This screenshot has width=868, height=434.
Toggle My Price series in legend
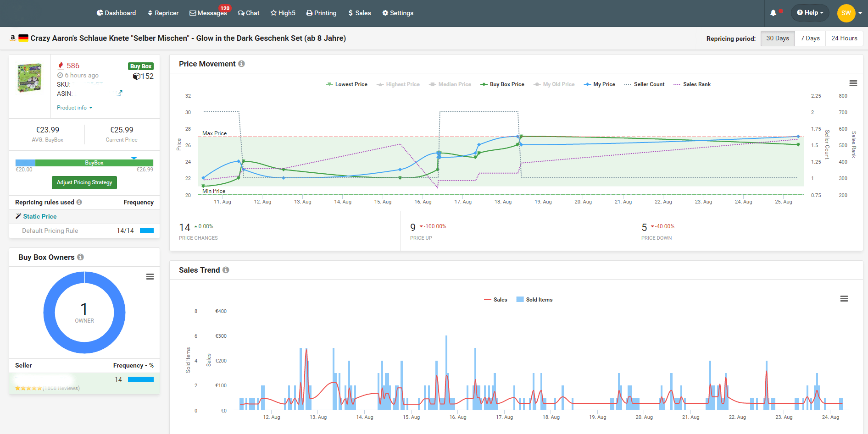point(600,84)
